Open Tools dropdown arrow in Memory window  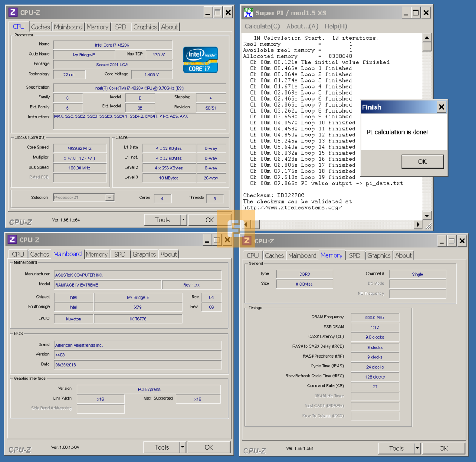417,448
